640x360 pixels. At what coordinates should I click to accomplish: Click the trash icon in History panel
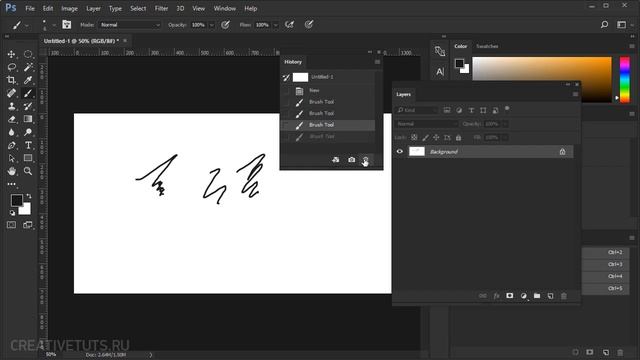coord(366,160)
